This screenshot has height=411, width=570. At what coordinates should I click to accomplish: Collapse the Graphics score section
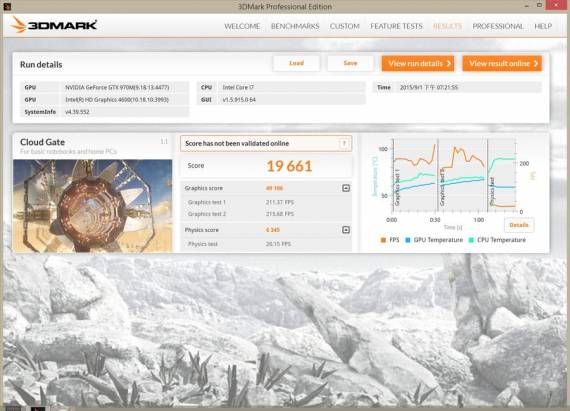[346, 188]
